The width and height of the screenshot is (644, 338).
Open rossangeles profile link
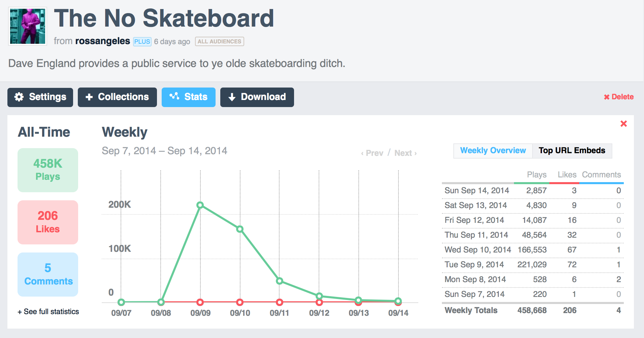[102, 41]
